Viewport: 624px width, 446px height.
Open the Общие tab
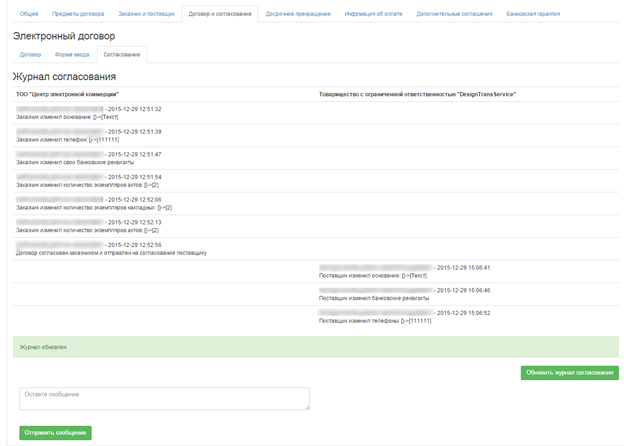click(x=27, y=15)
